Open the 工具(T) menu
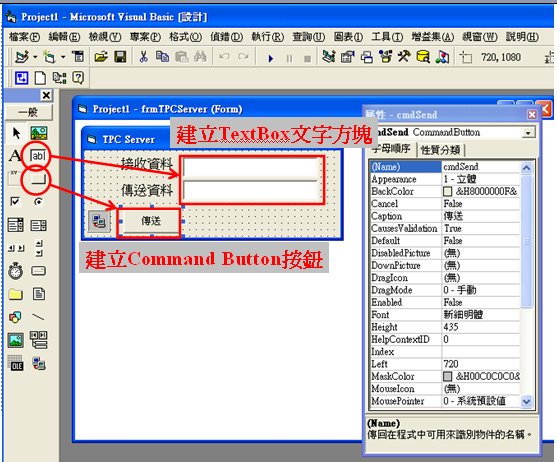Image resolution: width=557 pixels, height=462 pixels. pos(387,37)
